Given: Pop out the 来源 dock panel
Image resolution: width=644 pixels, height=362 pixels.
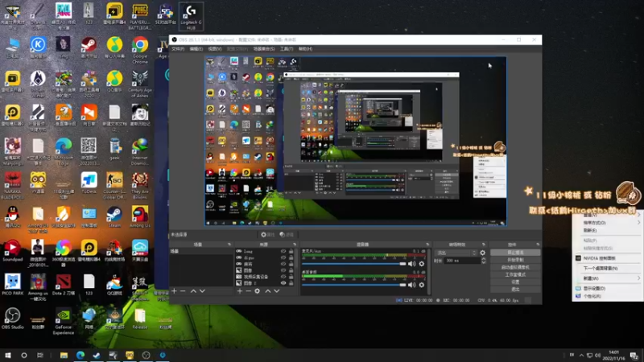Looking at the screenshot, I should (295, 245).
